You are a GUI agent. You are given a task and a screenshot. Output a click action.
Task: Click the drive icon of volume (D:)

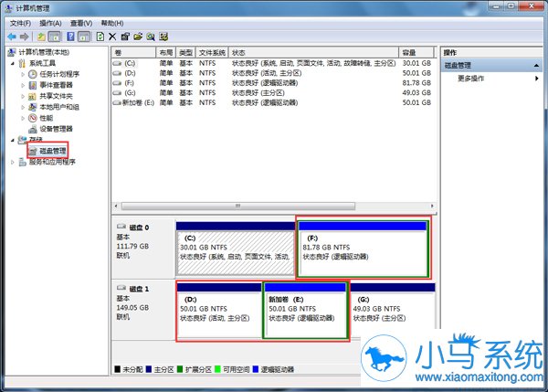[117, 73]
